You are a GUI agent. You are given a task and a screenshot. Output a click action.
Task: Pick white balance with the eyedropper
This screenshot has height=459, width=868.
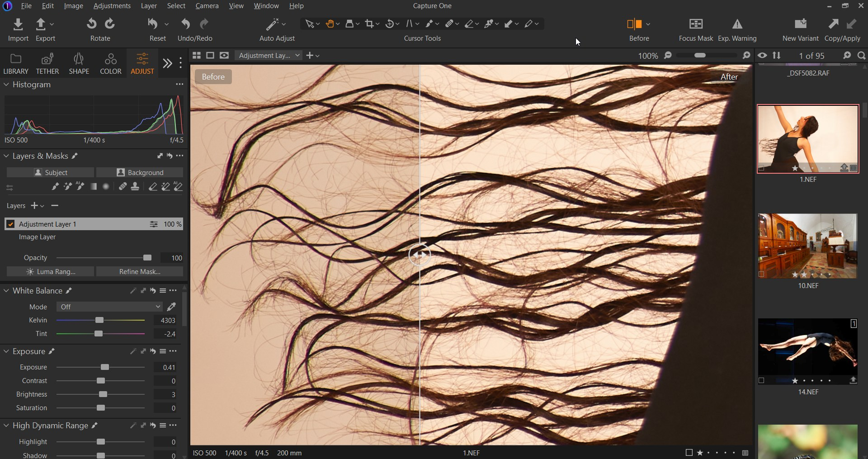click(171, 307)
